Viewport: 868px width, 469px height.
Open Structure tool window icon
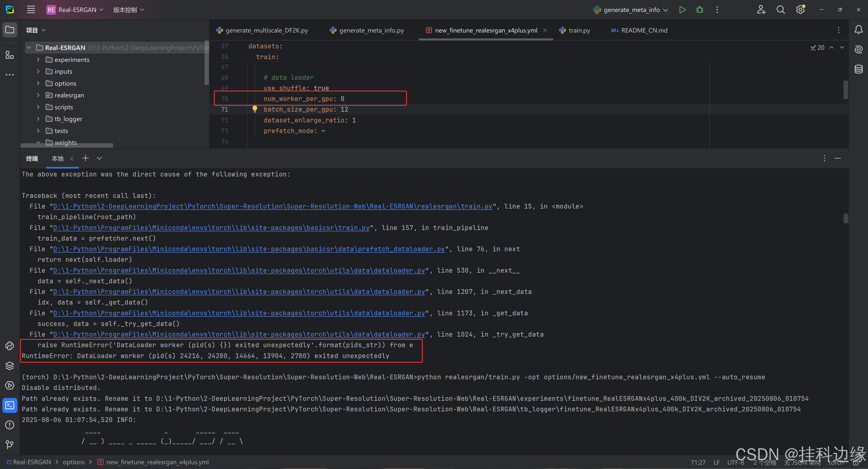10,55
